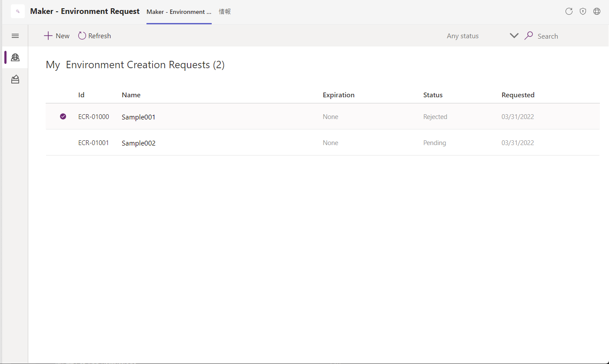Click the shield icon in top-right header
This screenshot has width=609, height=364.
coord(583,11)
